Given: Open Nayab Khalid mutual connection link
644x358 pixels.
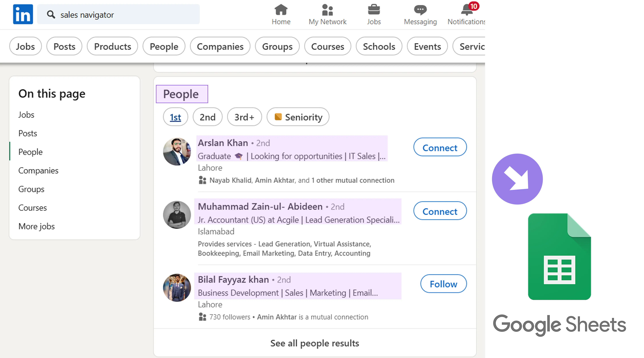Looking at the screenshot, I should [230, 180].
